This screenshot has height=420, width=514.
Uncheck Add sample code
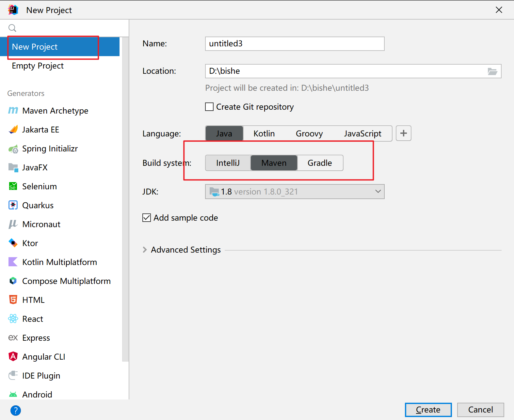click(x=147, y=218)
